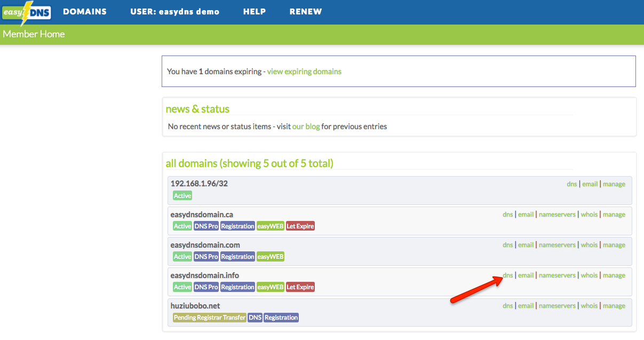This screenshot has width=644, height=340.
Task: Click the view expiring domains link
Action: 304,71
